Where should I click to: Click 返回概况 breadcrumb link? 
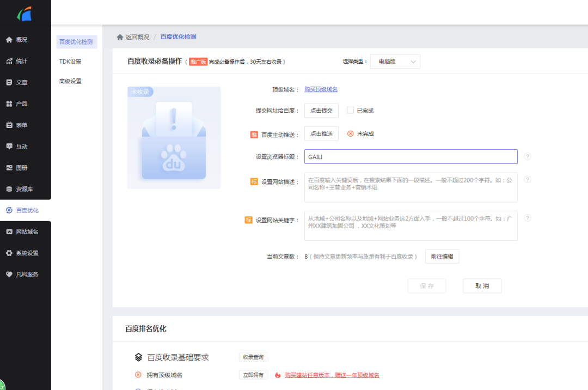coord(137,37)
